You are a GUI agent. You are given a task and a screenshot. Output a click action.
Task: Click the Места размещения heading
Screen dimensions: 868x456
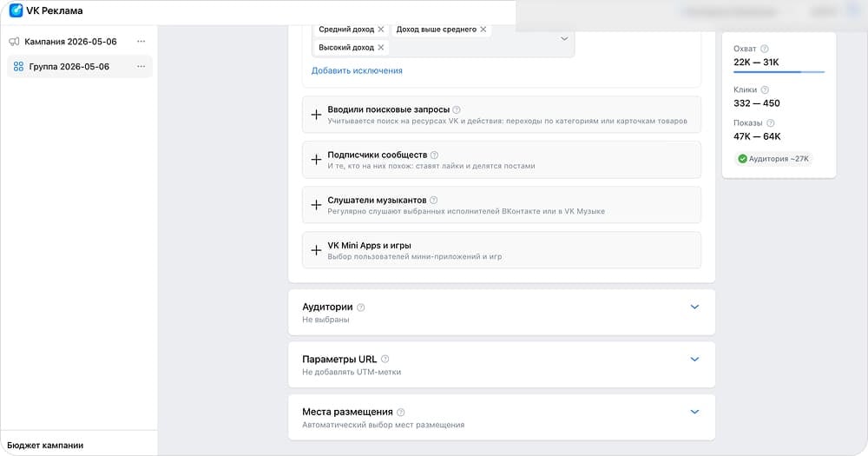[x=348, y=412]
